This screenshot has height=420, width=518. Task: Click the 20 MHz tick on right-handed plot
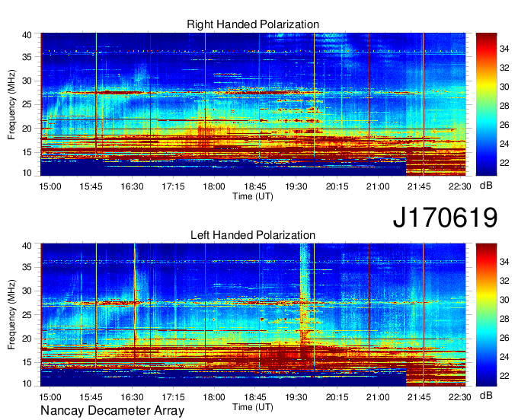click(27, 129)
